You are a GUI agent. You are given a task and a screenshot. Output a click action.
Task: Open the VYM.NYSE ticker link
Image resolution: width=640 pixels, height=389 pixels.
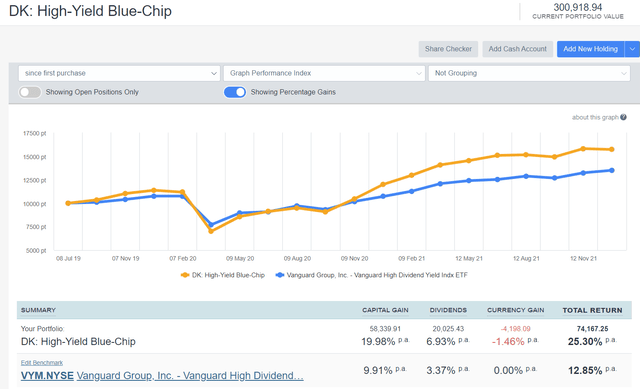[47, 376]
